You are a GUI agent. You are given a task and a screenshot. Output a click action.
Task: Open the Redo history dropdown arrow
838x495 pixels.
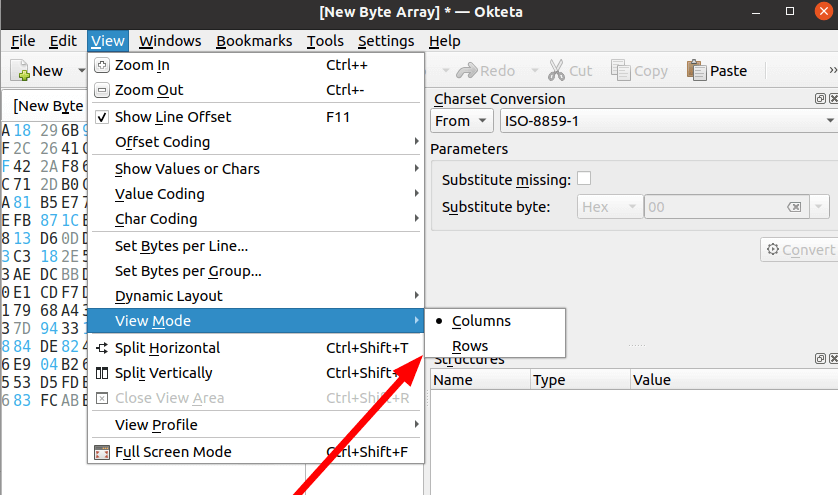[534, 71]
